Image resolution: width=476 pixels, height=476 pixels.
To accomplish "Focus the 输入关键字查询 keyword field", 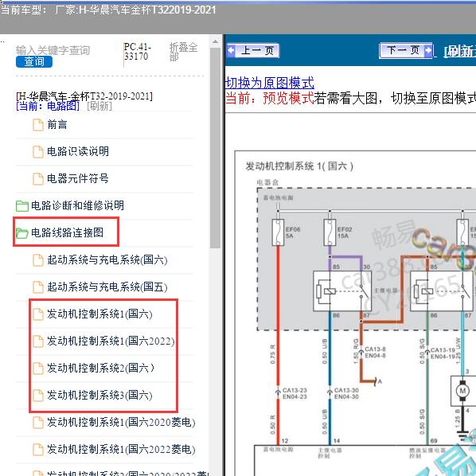I will [53, 50].
